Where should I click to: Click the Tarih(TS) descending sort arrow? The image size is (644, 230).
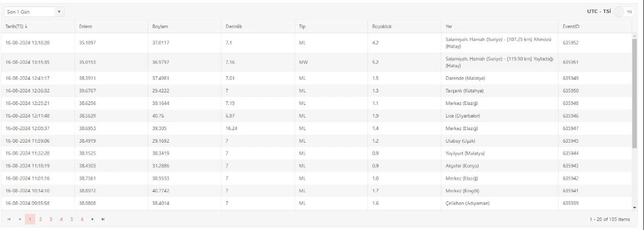tap(26, 27)
